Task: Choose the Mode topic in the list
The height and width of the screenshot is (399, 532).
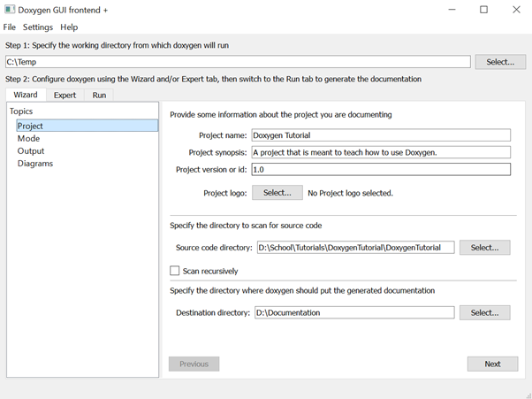Action: 28,138
